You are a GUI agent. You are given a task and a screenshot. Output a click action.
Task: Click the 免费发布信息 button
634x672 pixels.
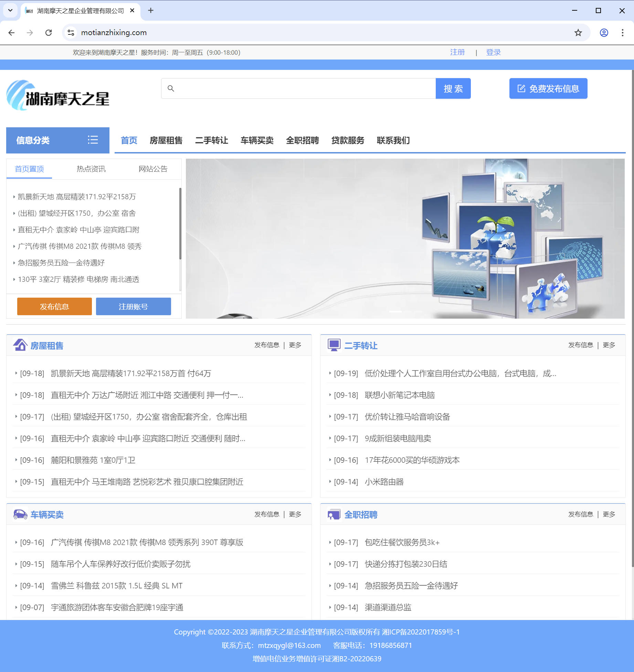(548, 89)
